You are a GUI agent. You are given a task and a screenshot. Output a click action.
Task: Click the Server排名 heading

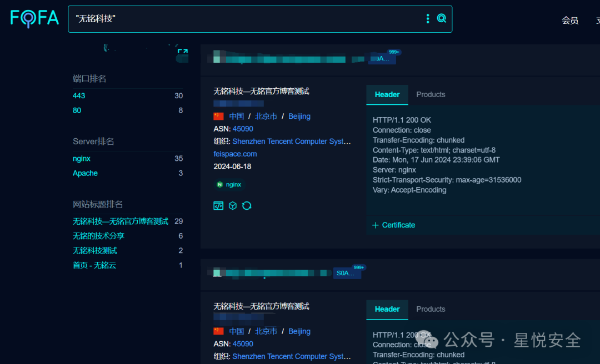pos(93,141)
